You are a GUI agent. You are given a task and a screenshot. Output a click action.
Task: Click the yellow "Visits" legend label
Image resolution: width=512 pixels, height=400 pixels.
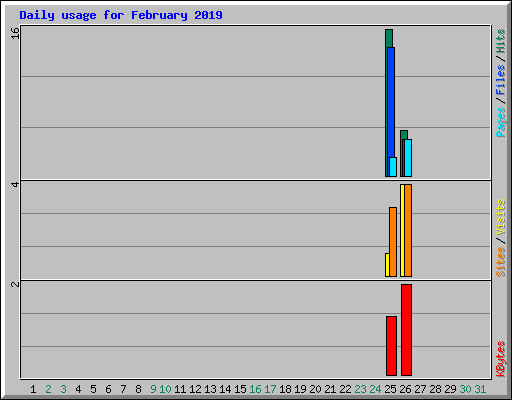click(x=500, y=218)
